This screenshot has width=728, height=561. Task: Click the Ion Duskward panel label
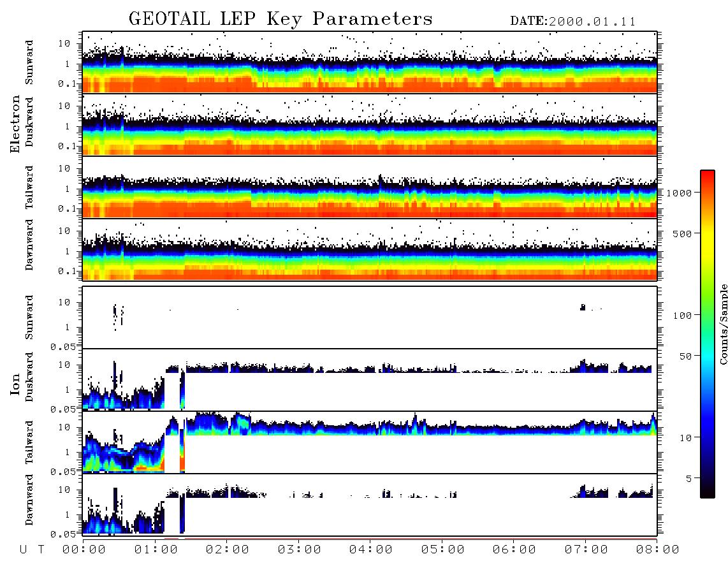pos(29,377)
